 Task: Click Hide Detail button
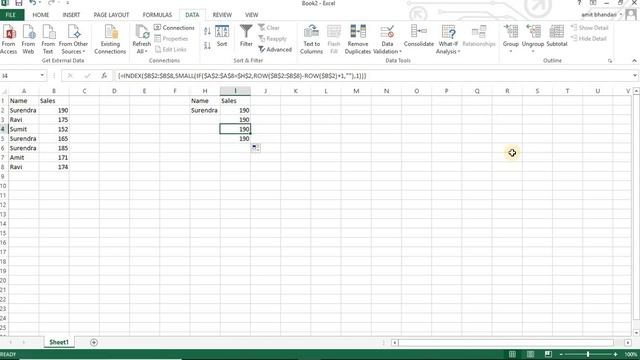point(589,38)
